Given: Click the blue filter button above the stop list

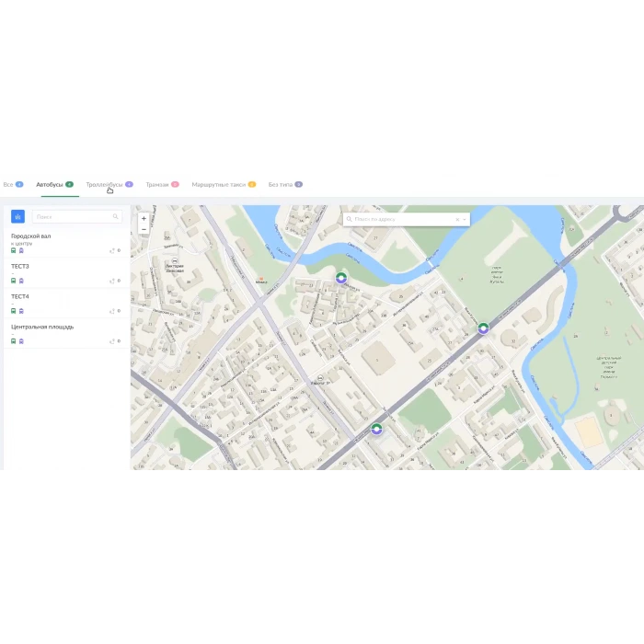Looking at the screenshot, I should [x=17, y=216].
